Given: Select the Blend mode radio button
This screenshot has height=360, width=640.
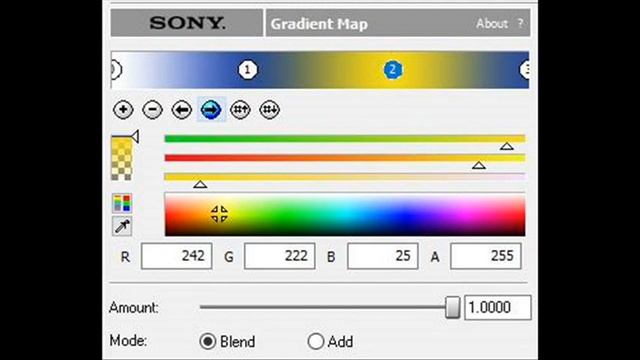Looking at the screenshot, I should (208, 341).
